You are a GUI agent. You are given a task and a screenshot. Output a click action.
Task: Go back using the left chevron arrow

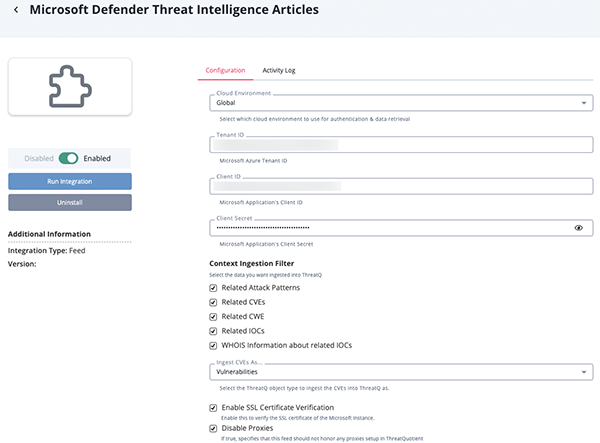[x=16, y=10]
